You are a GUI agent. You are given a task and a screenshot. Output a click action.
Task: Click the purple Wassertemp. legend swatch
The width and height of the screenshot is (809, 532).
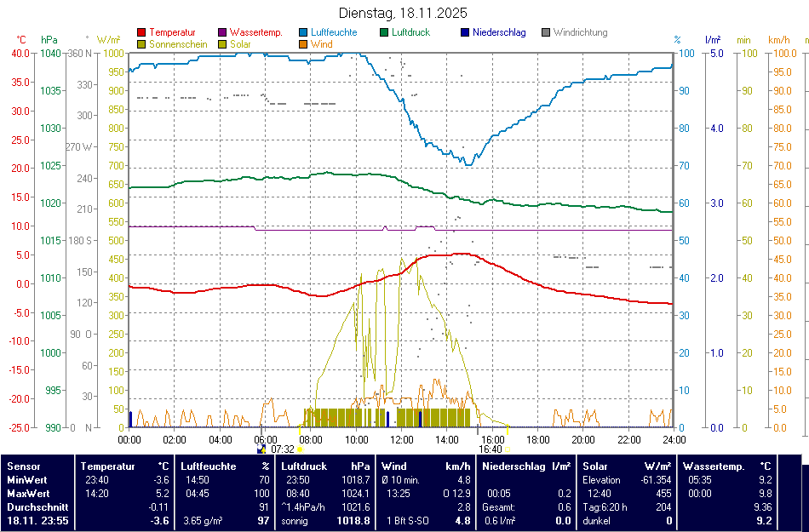[x=222, y=33]
